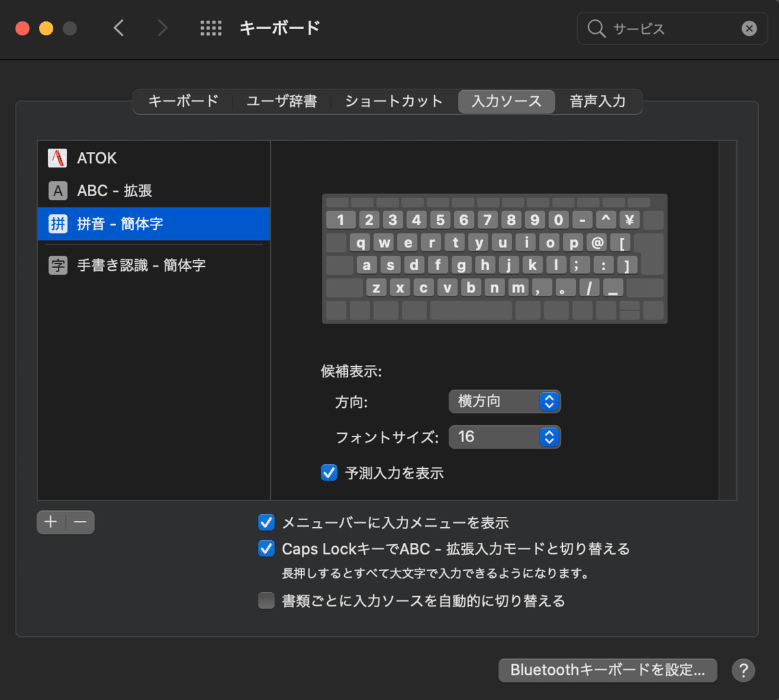Open the help question mark button
The height and width of the screenshot is (700, 779).
(x=743, y=670)
